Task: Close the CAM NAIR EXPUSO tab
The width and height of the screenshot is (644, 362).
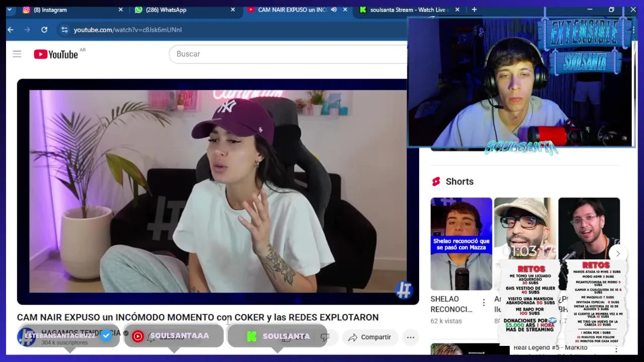Action: 345,10
